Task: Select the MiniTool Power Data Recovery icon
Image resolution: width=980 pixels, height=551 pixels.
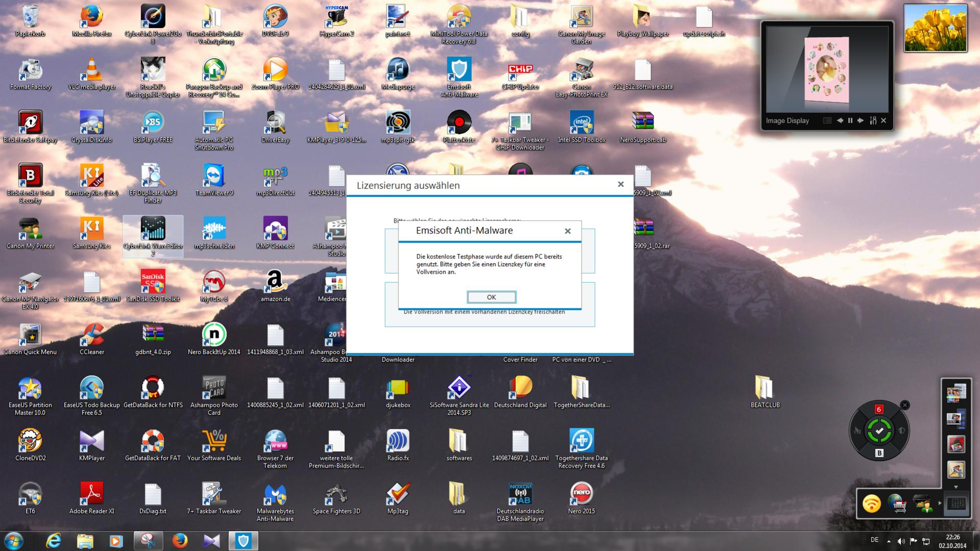Action: (x=459, y=24)
